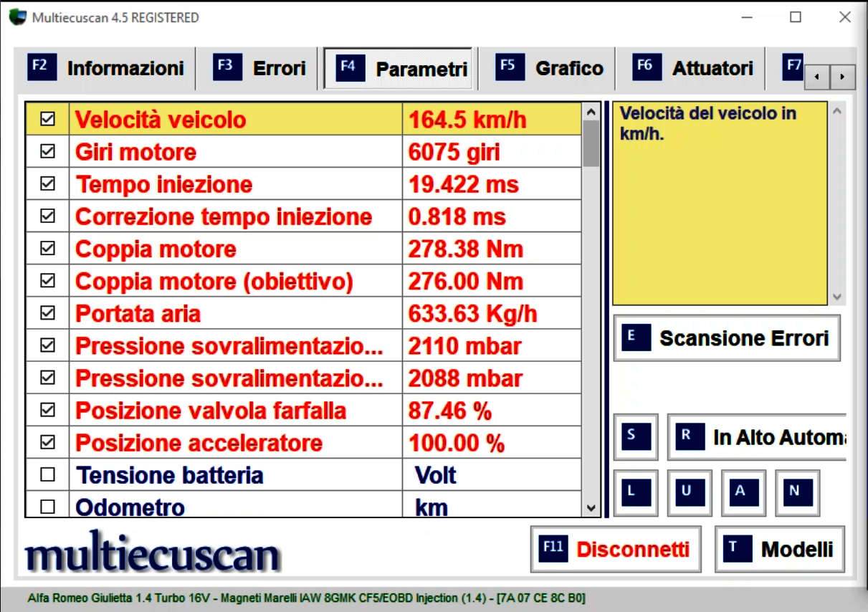Click the 0.818 ms value
Screen dimensions: 868x612
point(457,216)
